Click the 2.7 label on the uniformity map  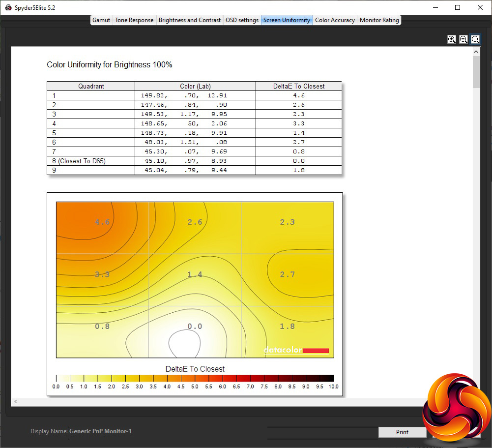click(x=288, y=274)
